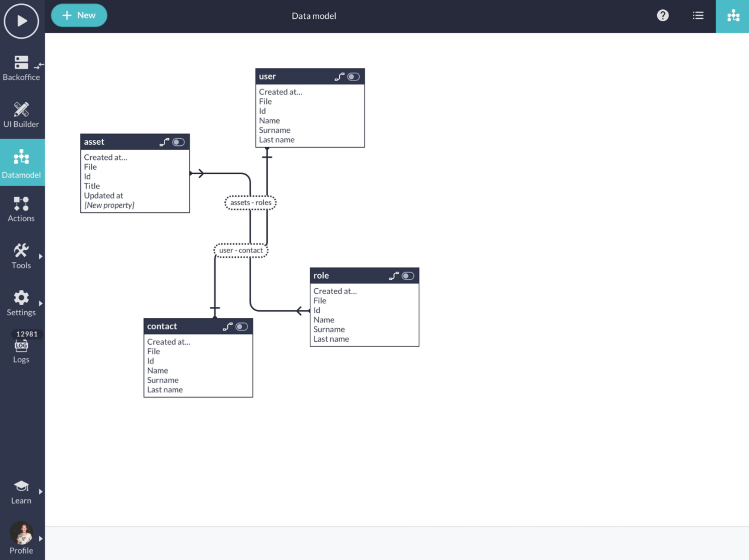Expand the Settings submenu arrow
The height and width of the screenshot is (560, 749).
tap(40, 303)
